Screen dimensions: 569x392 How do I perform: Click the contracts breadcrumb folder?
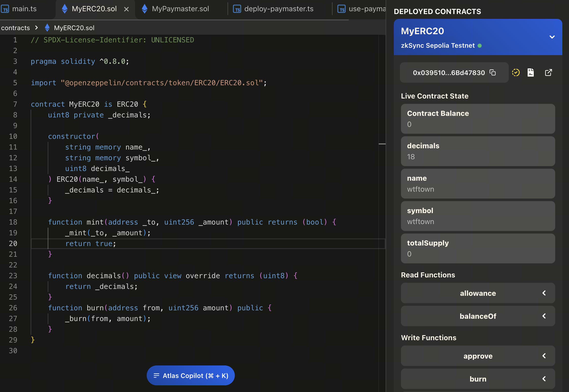(16, 28)
